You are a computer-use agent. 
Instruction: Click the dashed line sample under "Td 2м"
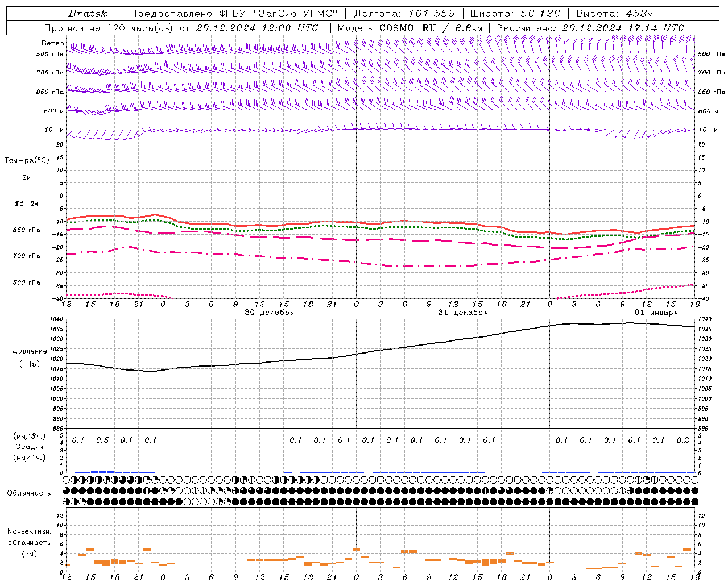pos(26,210)
